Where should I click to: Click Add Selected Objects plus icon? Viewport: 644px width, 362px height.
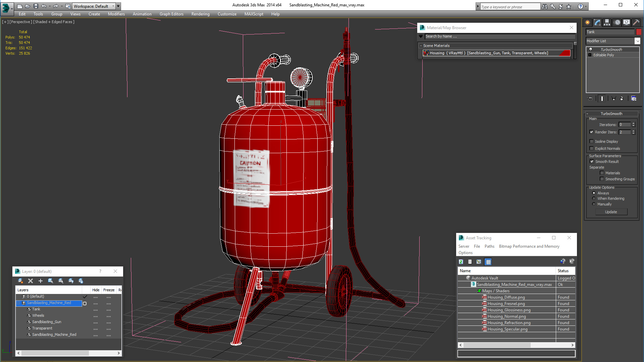point(41,281)
